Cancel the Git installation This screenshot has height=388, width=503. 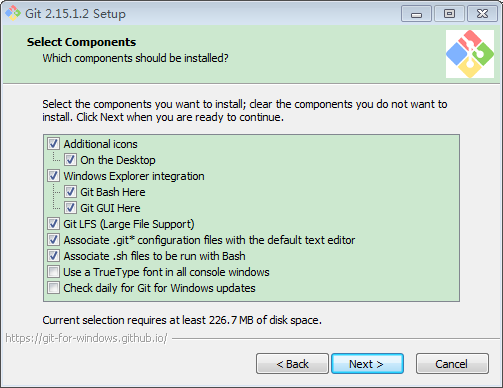click(x=452, y=364)
